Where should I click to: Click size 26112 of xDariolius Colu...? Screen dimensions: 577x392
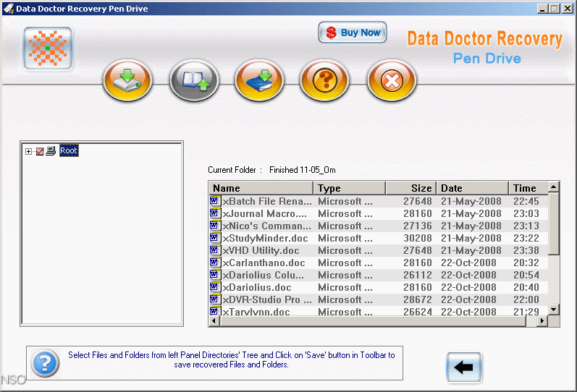[x=417, y=275]
